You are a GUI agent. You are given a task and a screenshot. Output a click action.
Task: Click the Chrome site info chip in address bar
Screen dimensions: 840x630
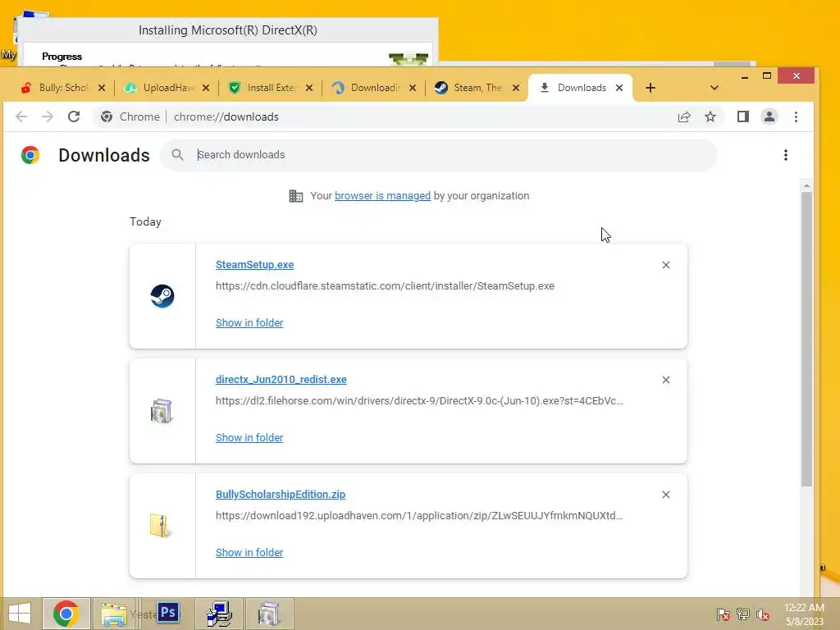(x=130, y=116)
